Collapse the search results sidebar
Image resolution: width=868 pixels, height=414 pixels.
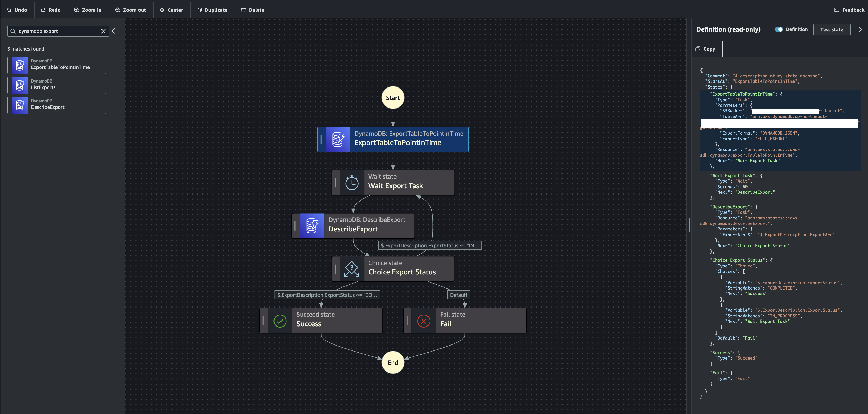coord(114,31)
